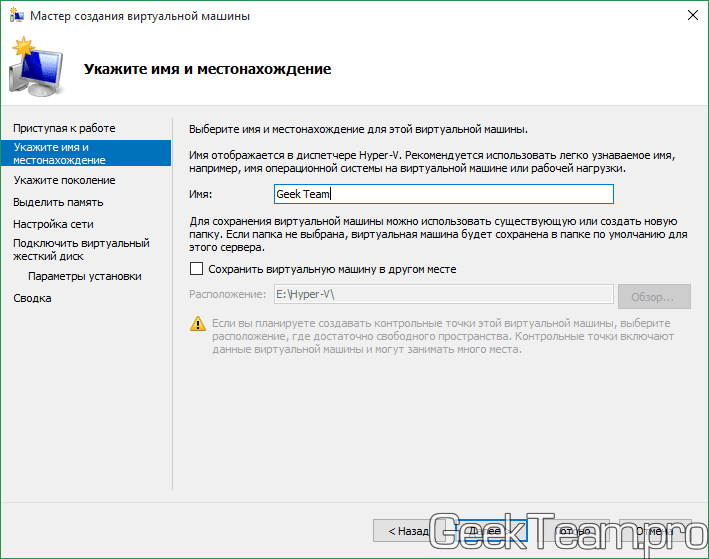The image size is (709, 559).
Task: Open the 'Приступая к работе' step
Action: 64,128
